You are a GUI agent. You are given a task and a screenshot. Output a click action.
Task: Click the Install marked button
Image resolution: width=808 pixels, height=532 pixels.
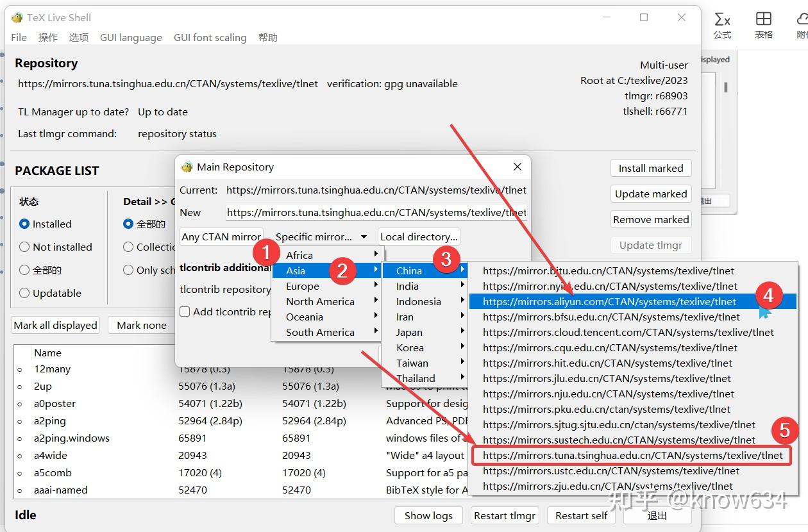(x=651, y=168)
